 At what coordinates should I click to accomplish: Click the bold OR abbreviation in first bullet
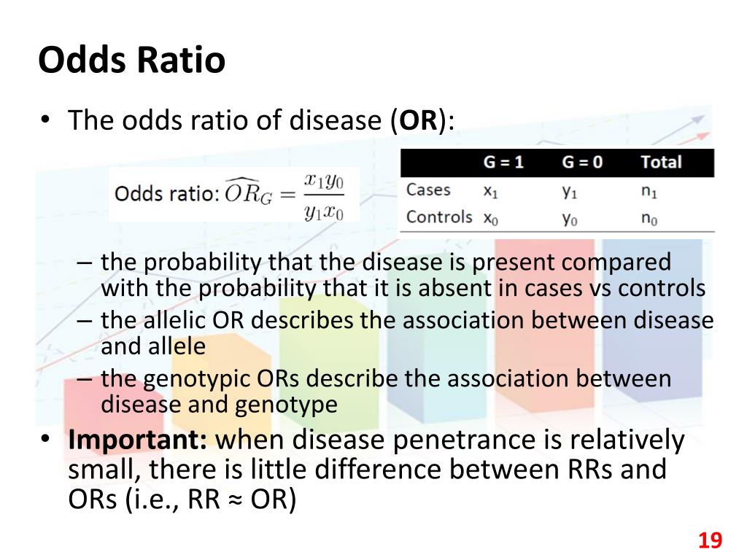[418, 120]
